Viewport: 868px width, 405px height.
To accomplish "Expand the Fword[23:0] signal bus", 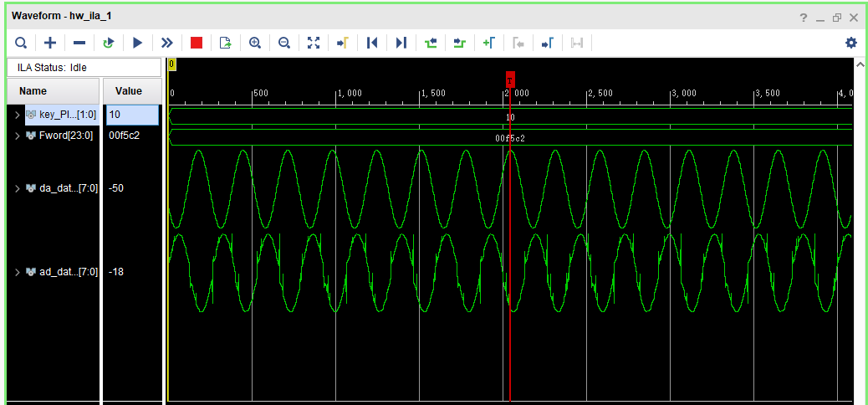I will [x=18, y=136].
